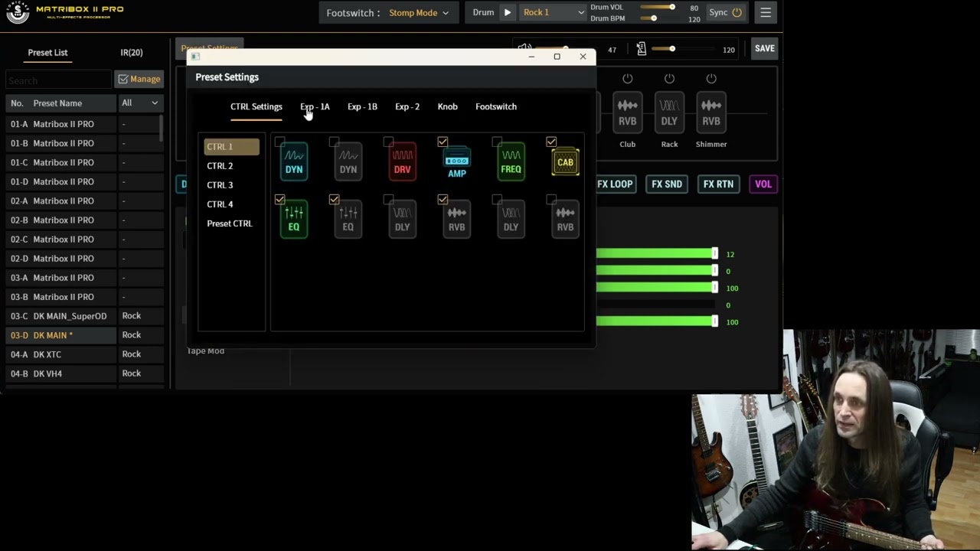Check the box above the teal DYN block
Image resolution: width=980 pixels, height=551 pixels.
[279, 142]
